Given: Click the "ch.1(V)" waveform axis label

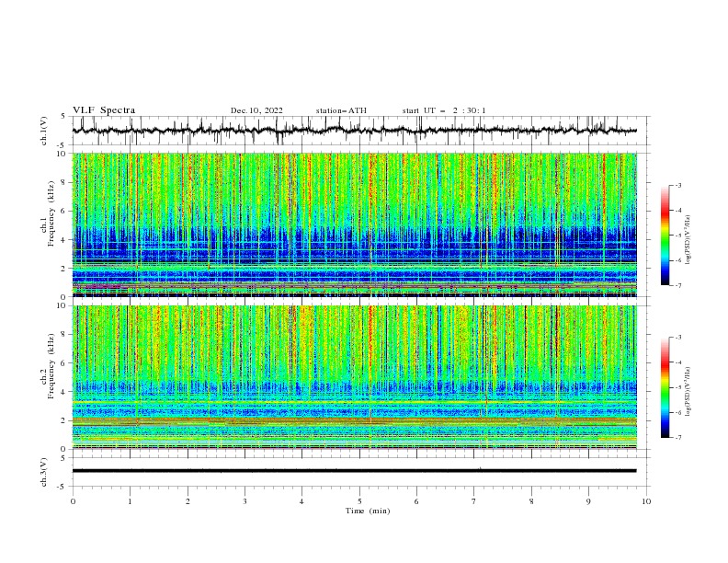Looking at the screenshot, I should pyautogui.click(x=44, y=131).
